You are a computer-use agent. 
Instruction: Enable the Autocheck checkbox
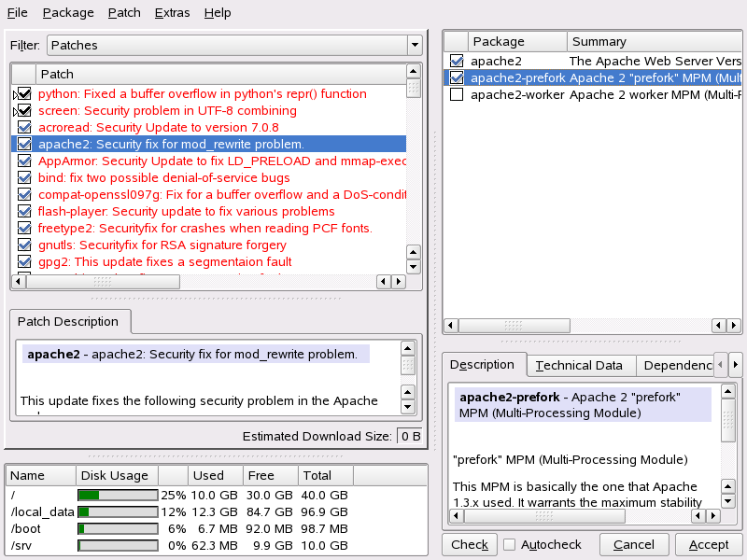pos(509,544)
